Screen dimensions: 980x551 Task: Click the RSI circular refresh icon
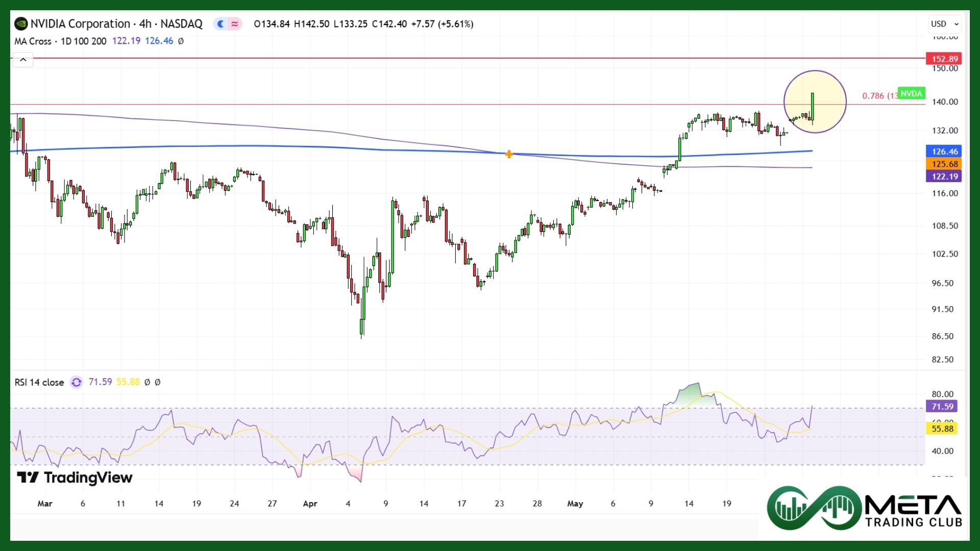click(76, 382)
